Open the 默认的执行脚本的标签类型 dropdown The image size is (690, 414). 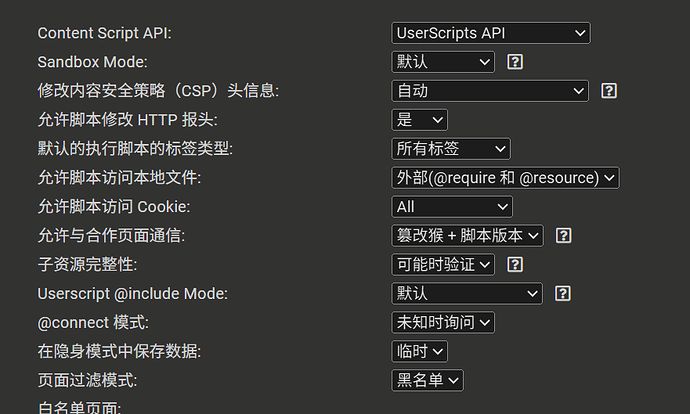click(451, 149)
